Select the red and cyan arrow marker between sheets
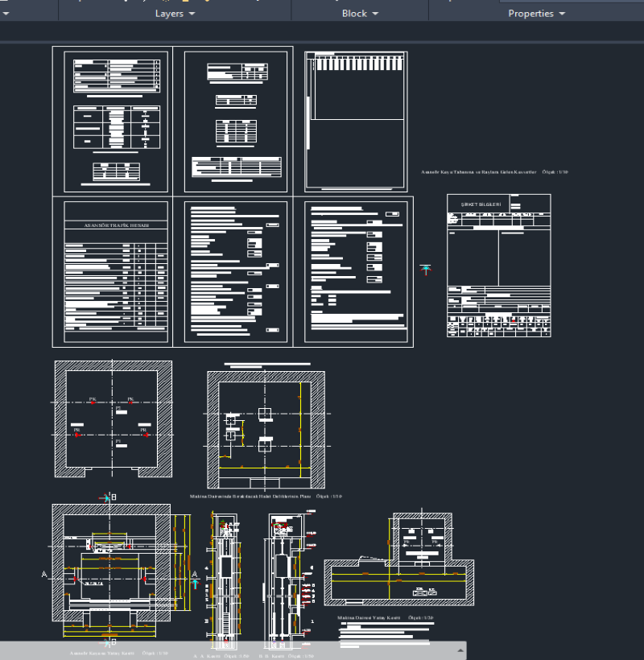644x660 pixels. [427, 270]
